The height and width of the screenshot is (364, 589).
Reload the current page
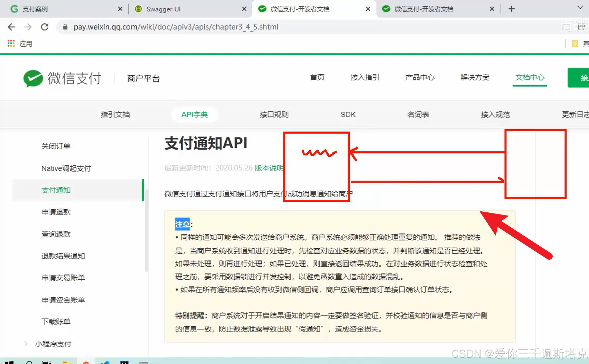pos(45,27)
